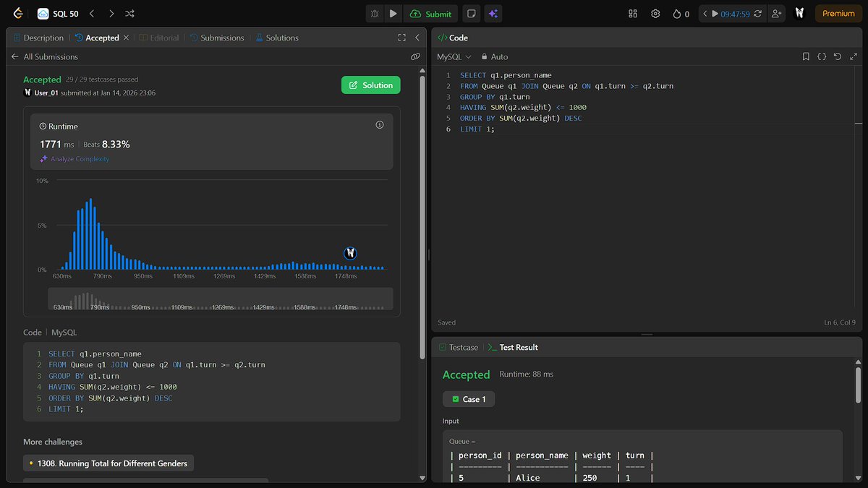Open the SQL 50 study plan list

[58, 13]
